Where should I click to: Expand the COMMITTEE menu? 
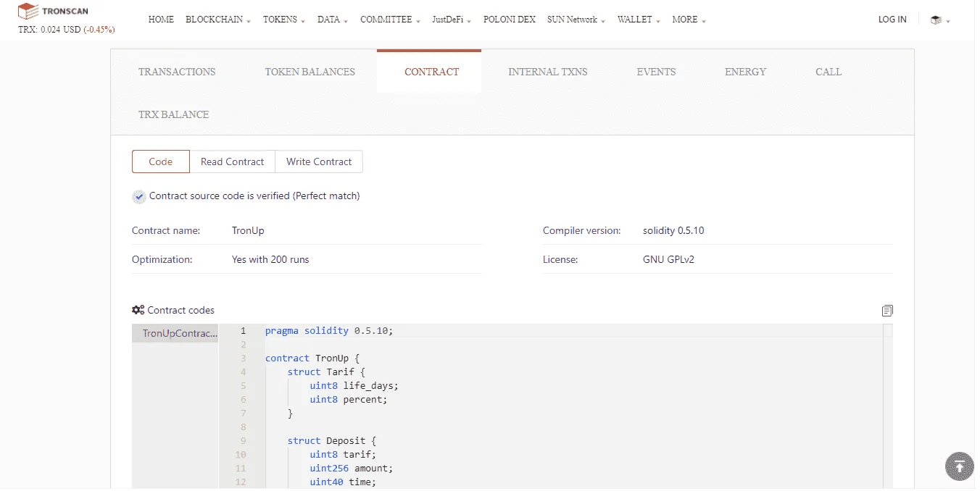click(x=390, y=20)
